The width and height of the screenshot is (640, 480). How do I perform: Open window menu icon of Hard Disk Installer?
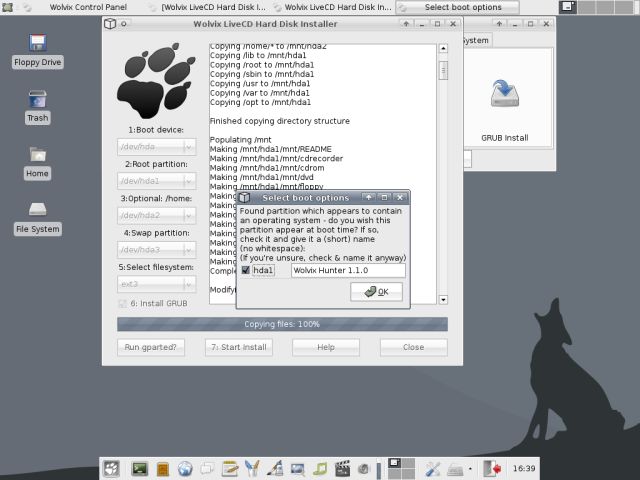pos(110,24)
